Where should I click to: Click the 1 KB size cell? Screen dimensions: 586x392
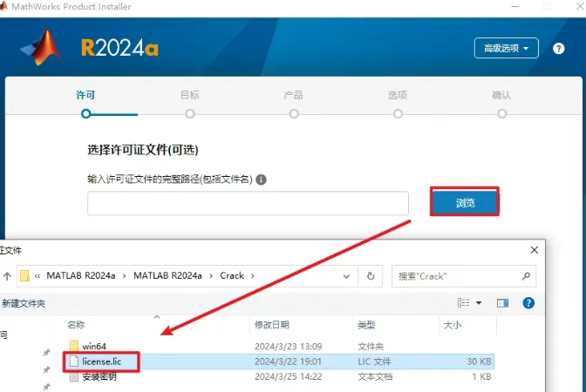pos(481,376)
